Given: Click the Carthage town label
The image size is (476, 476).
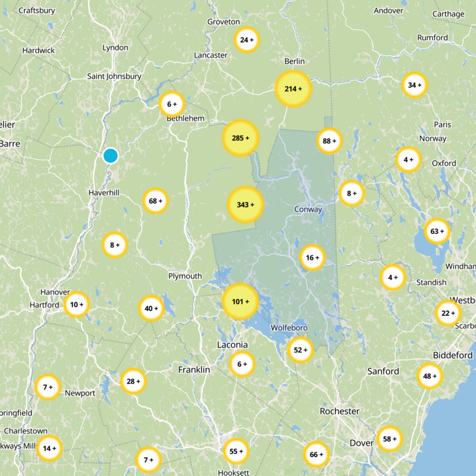Looking at the screenshot, I should point(449,14).
